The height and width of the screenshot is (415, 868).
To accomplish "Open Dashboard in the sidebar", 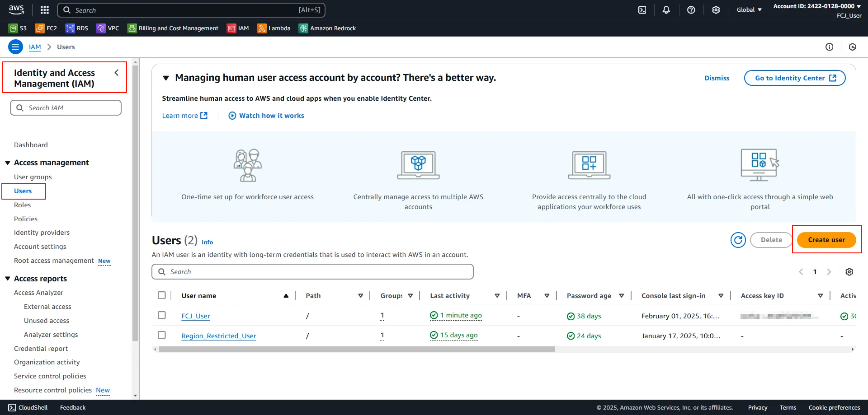I will click(x=31, y=145).
